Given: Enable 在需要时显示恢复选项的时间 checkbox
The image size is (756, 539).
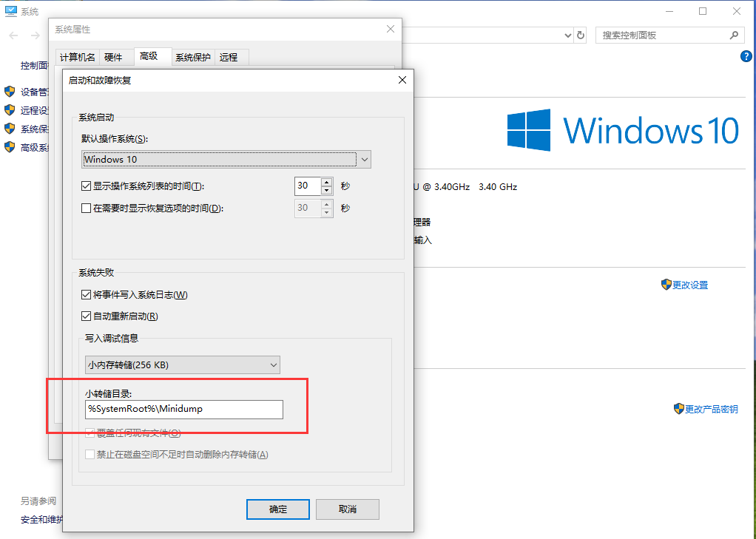Looking at the screenshot, I should (87, 209).
